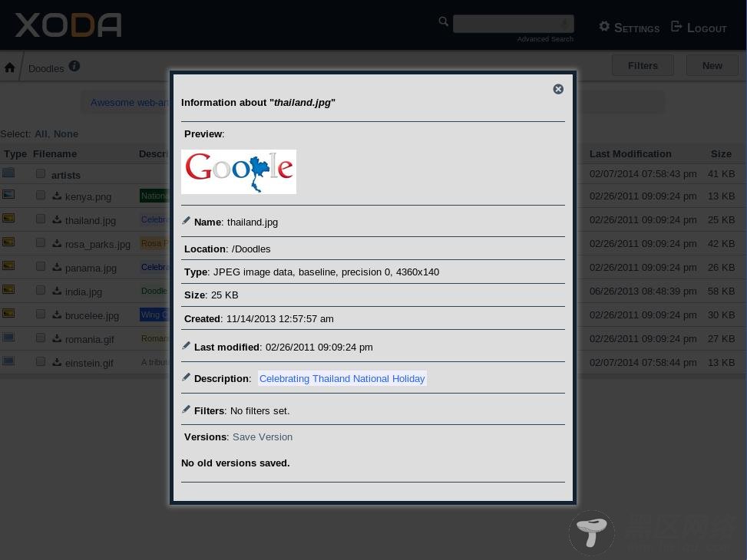
Task: Click the einstein.gif image type icon
Action: [8, 361]
